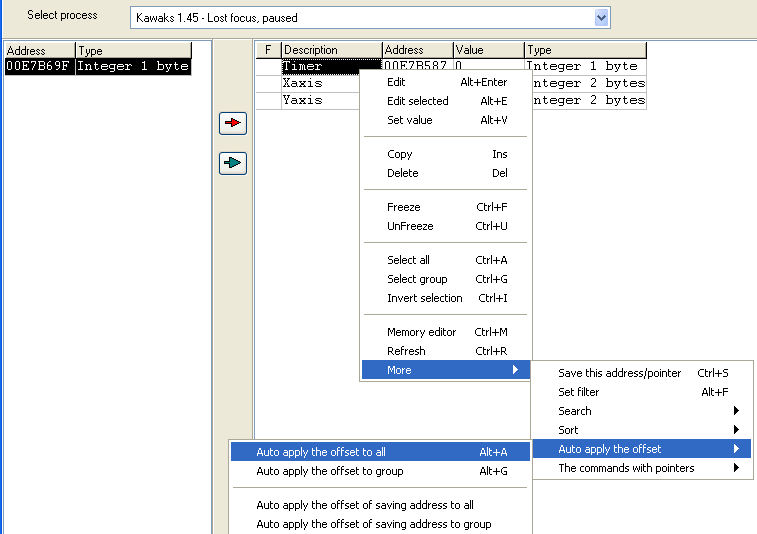Viewport: 757px width, 534px height.
Task: Choose Set value menu entry
Action: [x=446, y=120]
